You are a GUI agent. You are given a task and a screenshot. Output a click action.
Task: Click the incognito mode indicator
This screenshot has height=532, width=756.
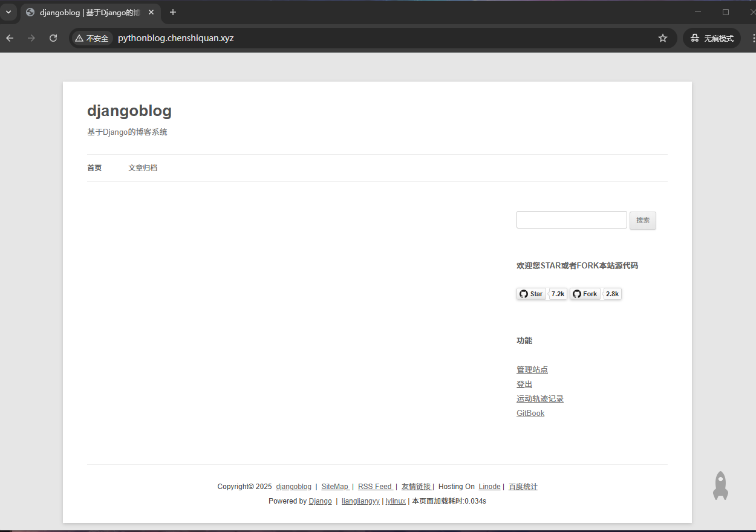click(712, 38)
